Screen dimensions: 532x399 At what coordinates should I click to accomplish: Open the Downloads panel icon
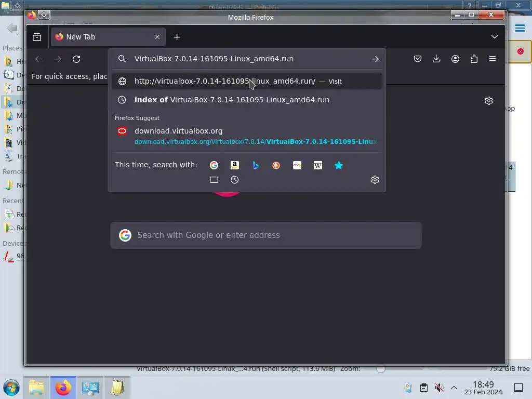tap(436, 59)
